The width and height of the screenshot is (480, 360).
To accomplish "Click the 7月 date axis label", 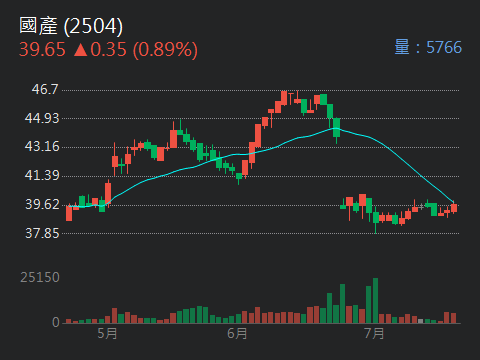I will pyautogui.click(x=374, y=334).
